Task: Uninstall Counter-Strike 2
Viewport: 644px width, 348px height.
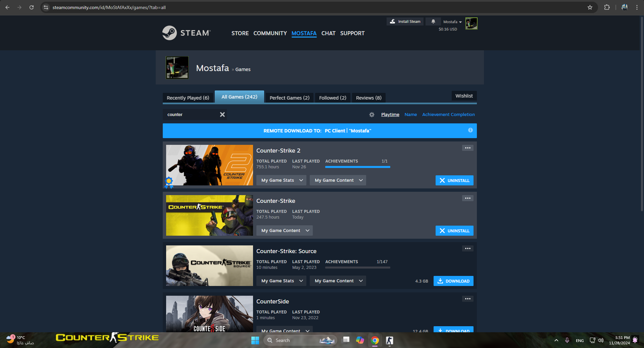Action: [x=454, y=180]
